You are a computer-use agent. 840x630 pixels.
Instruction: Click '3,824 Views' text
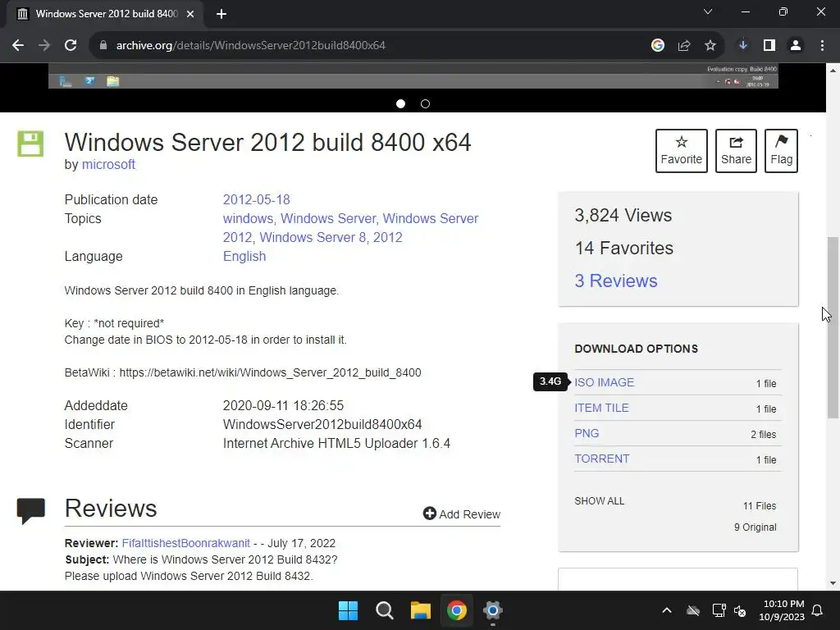click(x=623, y=216)
